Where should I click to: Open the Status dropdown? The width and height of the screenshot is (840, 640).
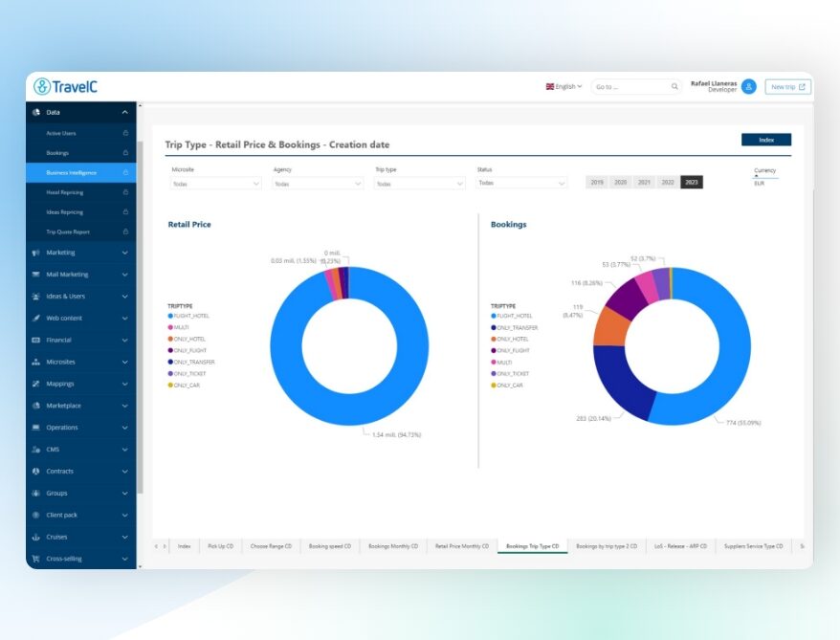click(521, 183)
